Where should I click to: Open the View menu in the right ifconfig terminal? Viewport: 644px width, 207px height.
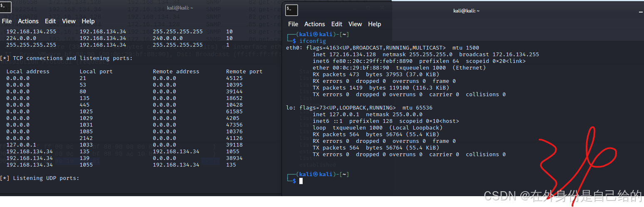(355, 24)
